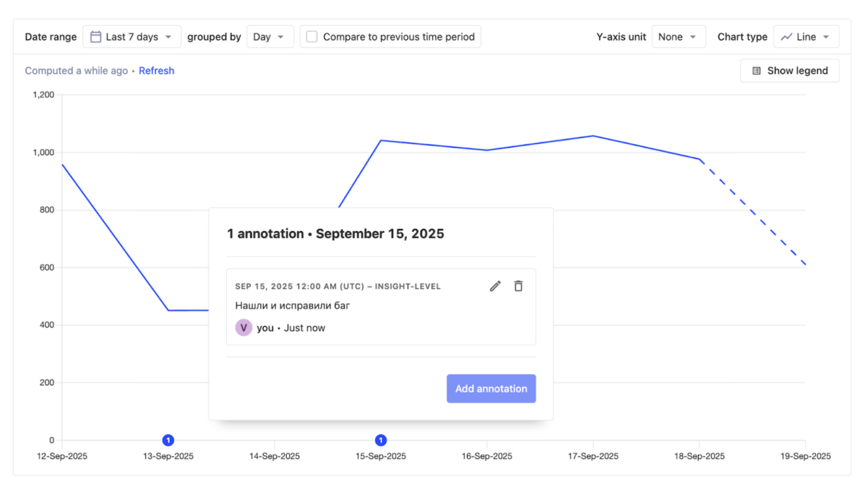The width and height of the screenshot is (868, 489).
Task: Click the 16-Sep-2025 x-axis label
Action: (x=487, y=457)
